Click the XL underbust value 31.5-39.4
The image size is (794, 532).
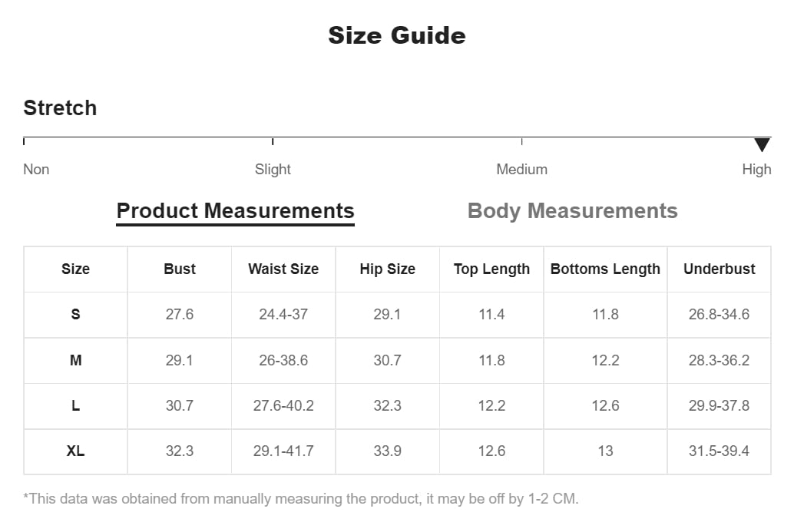click(719, 451)
